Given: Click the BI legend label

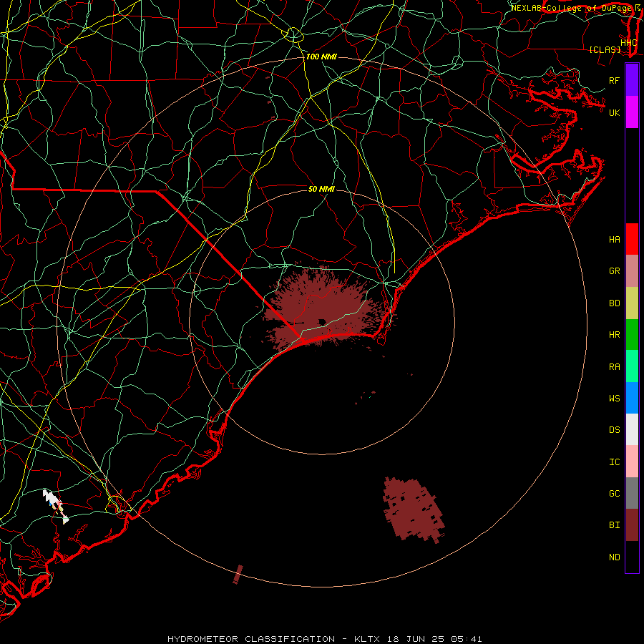Looking at the screenshot, I should point(614,525).
